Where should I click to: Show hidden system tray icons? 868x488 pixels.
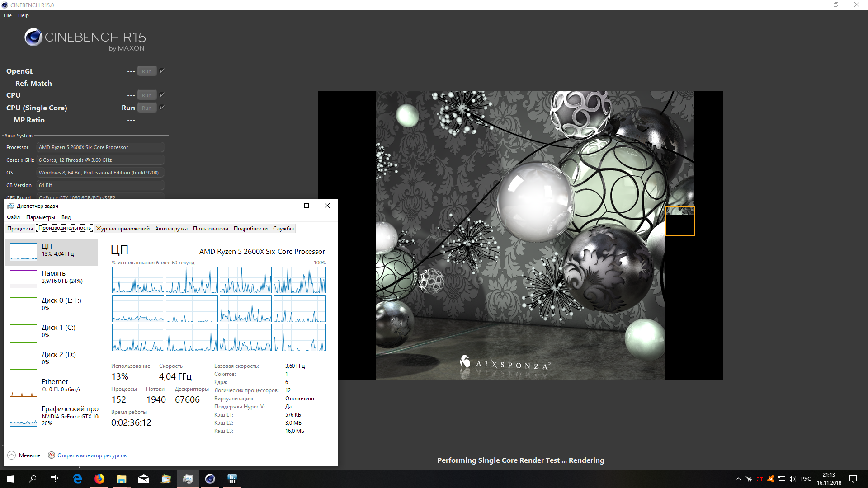[738, 479]
